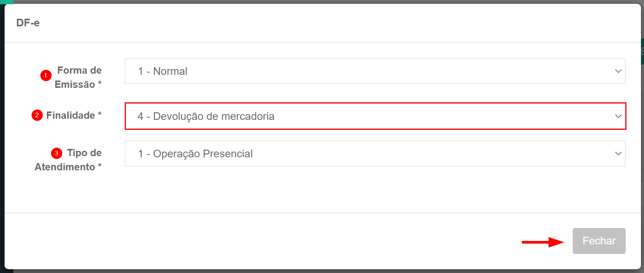Click the red number 1 badge
Viewport: 644px width, 273px height.
point(46,75)
